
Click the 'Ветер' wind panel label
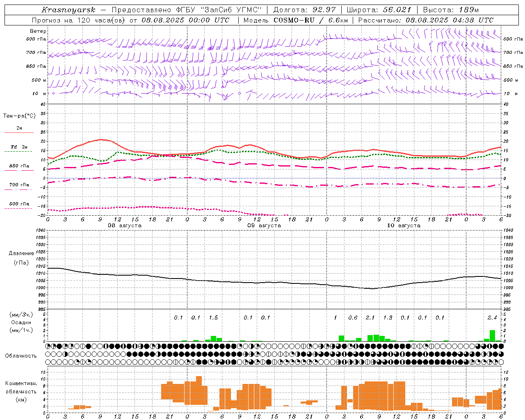tap(38, 31)
